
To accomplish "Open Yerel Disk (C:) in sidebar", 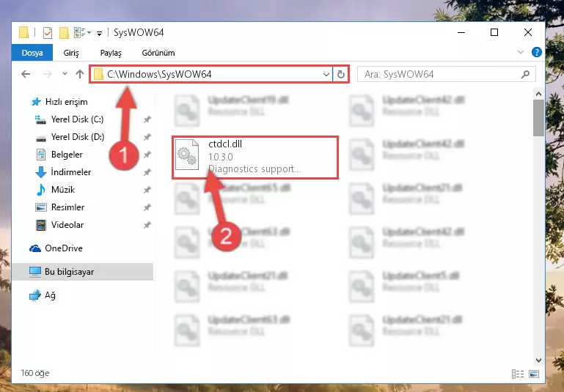I will (77, 119).
